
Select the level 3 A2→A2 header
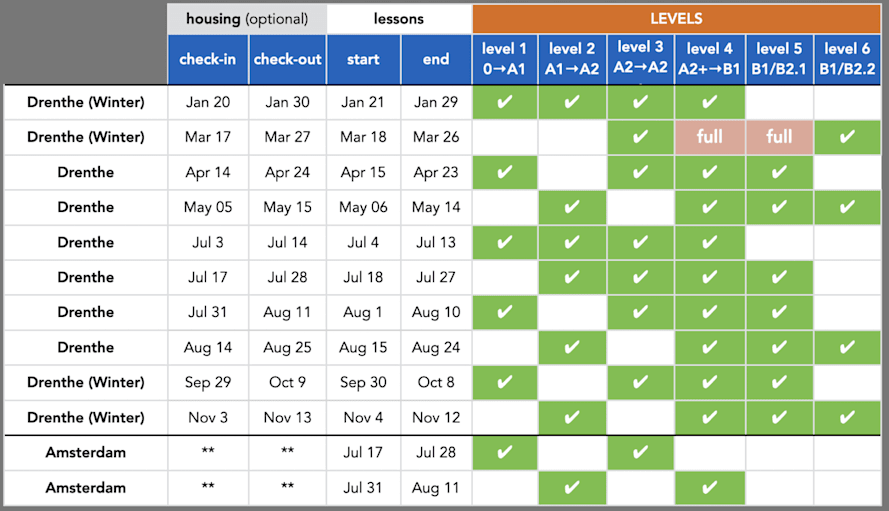click(640, 60)
